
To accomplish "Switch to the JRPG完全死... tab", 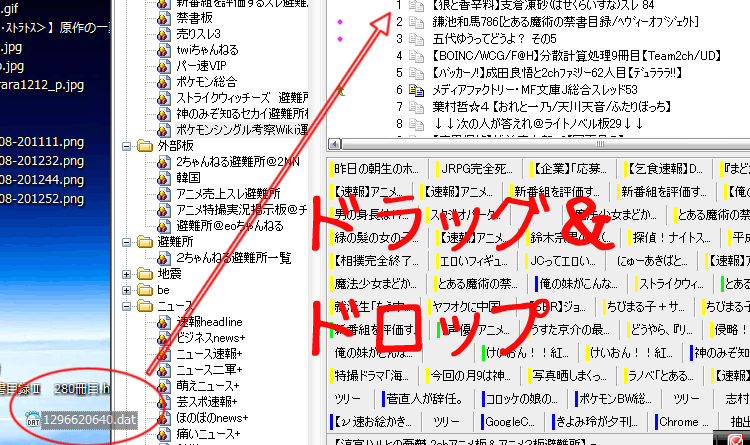I will 476,169.
